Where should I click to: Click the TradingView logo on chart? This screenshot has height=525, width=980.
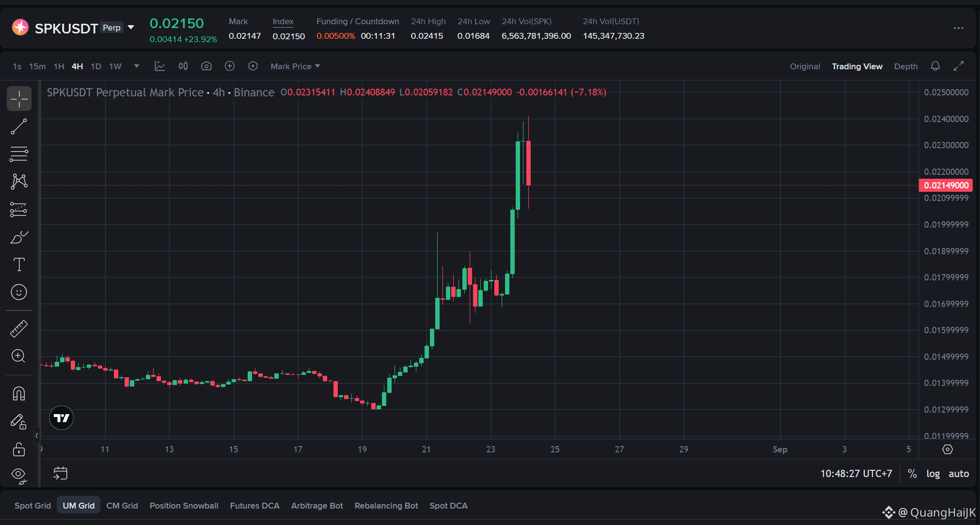(x=62, y=418)
